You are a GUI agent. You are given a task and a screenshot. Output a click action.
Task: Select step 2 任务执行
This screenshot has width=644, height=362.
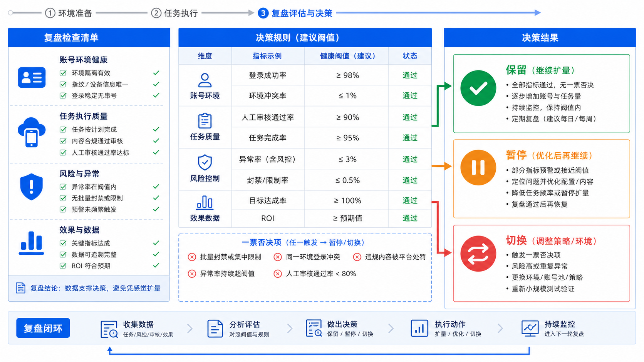tap(174, 13)
